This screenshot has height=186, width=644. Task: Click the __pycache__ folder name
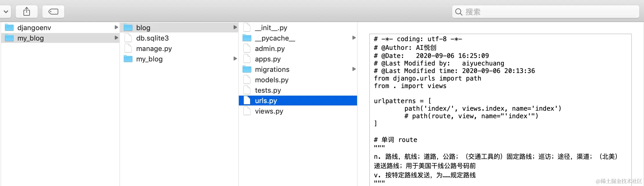(275, 38)
